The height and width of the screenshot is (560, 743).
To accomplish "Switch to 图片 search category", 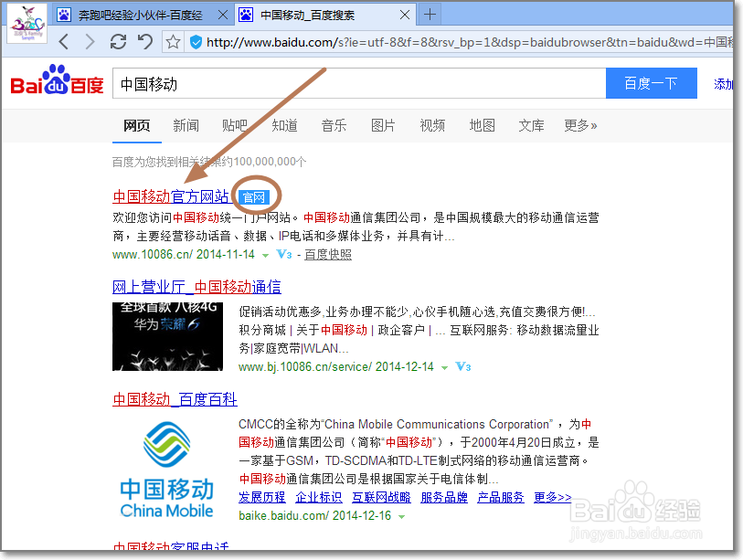I will [x=383, y=125].
